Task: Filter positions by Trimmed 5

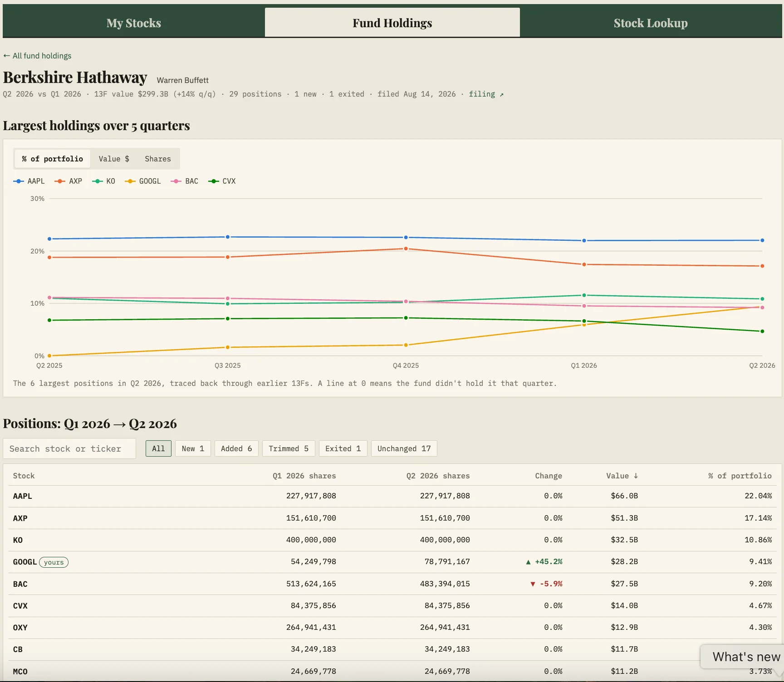Action: click(x=289, y=448)
